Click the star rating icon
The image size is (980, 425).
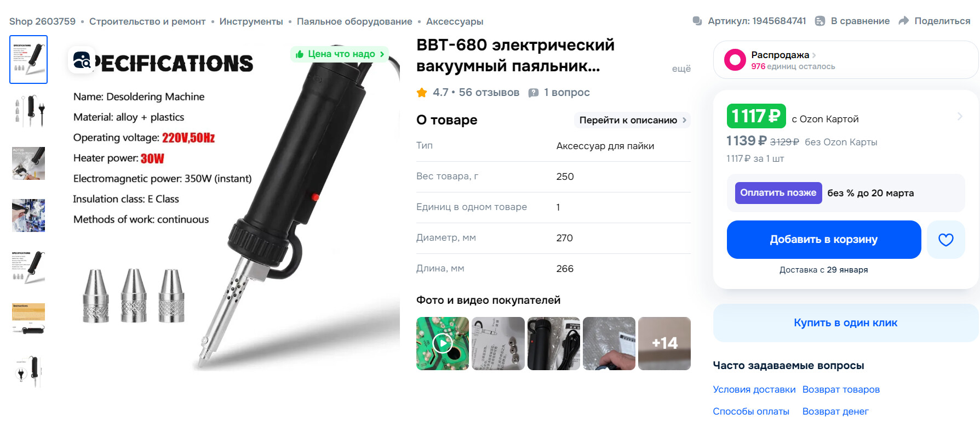422,93
